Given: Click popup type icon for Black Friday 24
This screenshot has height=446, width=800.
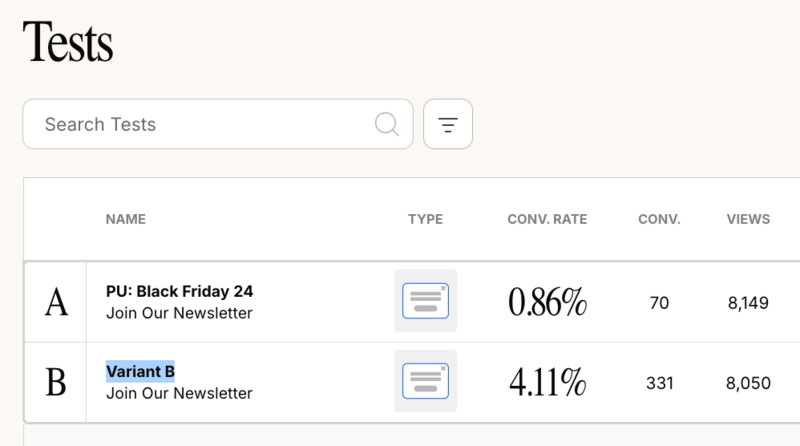Looking at the screenshot, I should coord(425,301).
